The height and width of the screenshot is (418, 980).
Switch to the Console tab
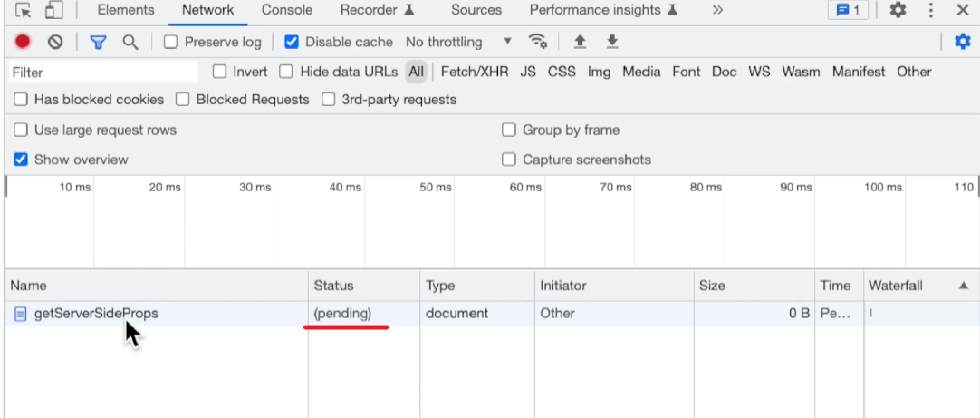point(287,10)
